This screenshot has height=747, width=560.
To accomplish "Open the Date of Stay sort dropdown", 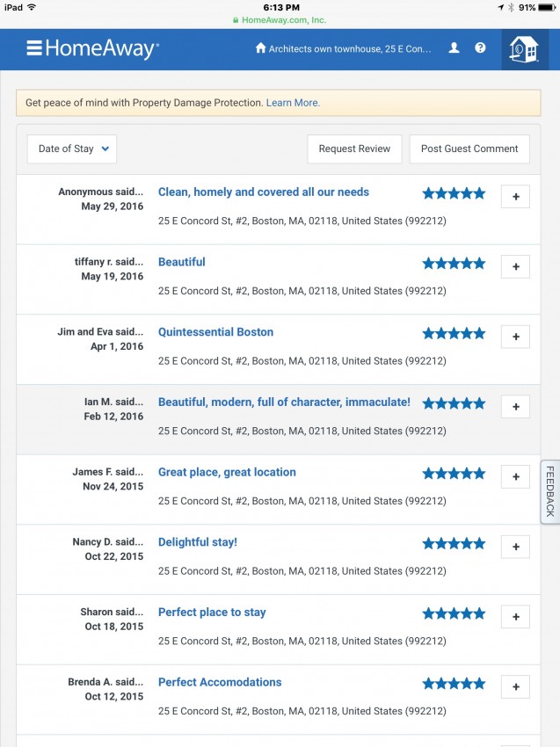I will [72, 149].
